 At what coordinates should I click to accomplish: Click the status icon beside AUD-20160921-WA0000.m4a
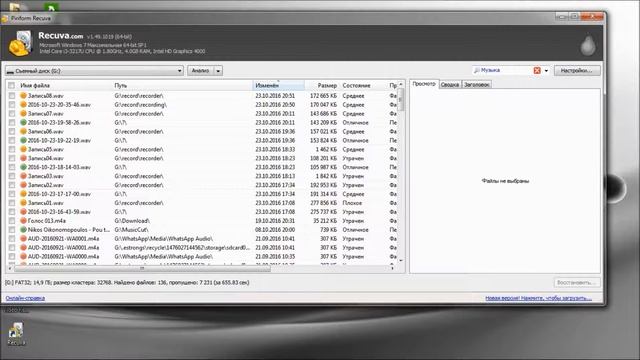pos(23,256)
